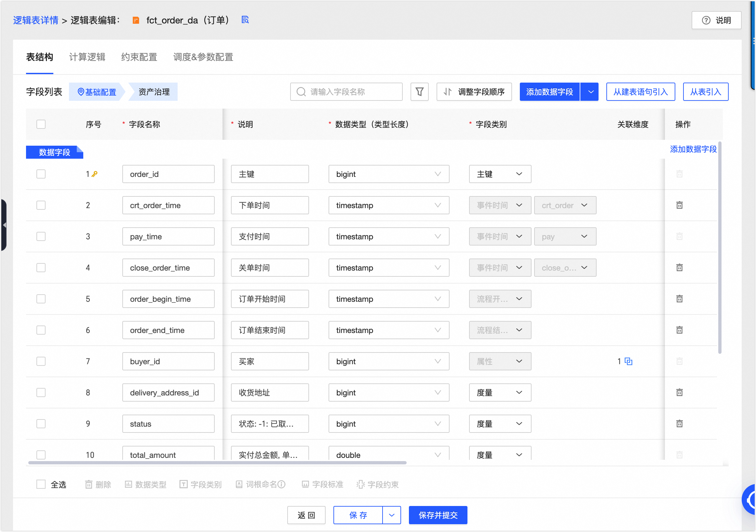756x532 pixels.
Task: Click the filter funnel icon
Action: [419, 92]
